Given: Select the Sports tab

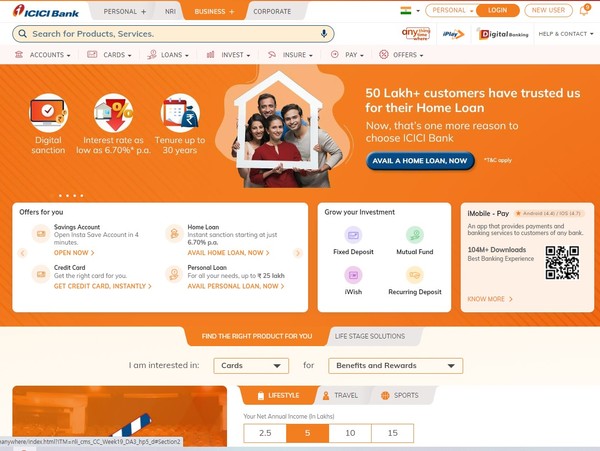Looking at the screenshot, I should click(400, 396).
